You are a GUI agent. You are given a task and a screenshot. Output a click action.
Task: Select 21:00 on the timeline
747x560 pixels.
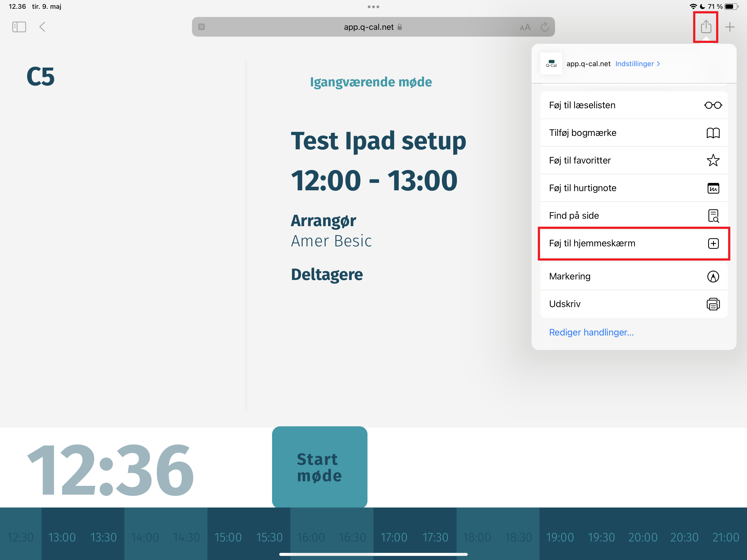(726, 537)
